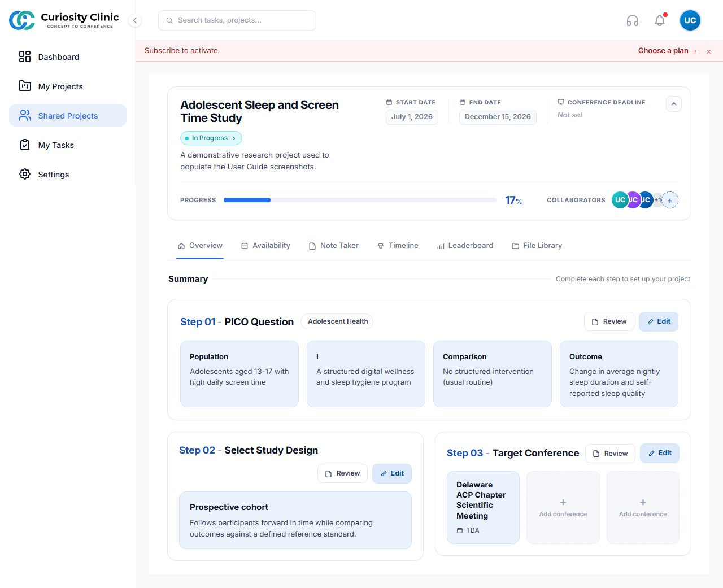Click the project progress bar

click(x=360, y=200)
